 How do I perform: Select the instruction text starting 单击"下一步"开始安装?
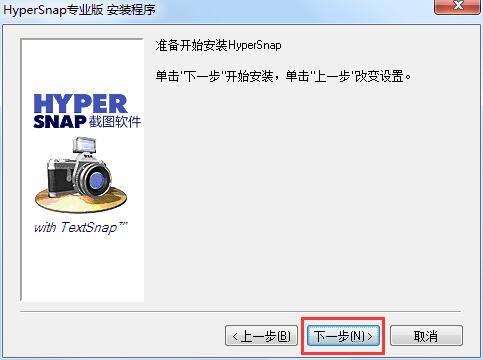pos(283,76)
